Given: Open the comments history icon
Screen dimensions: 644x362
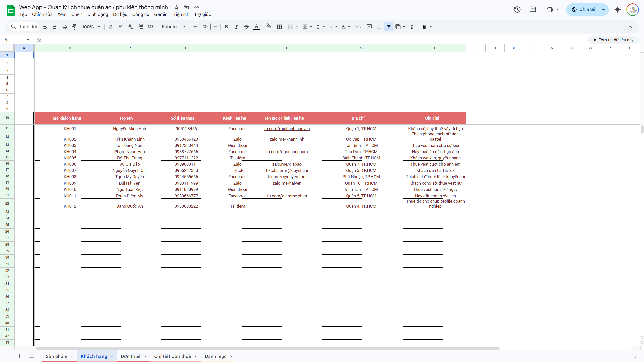Looking at the screenshot, I should pos(533,10).
